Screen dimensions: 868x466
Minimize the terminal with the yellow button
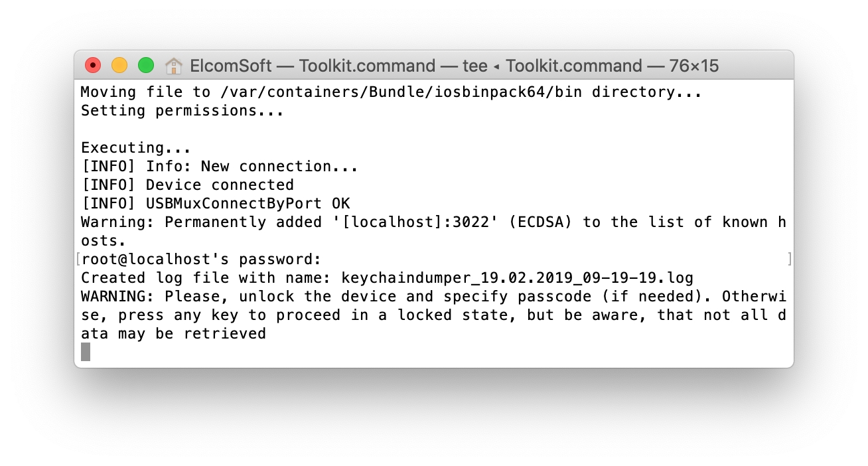tap(119, 66)
